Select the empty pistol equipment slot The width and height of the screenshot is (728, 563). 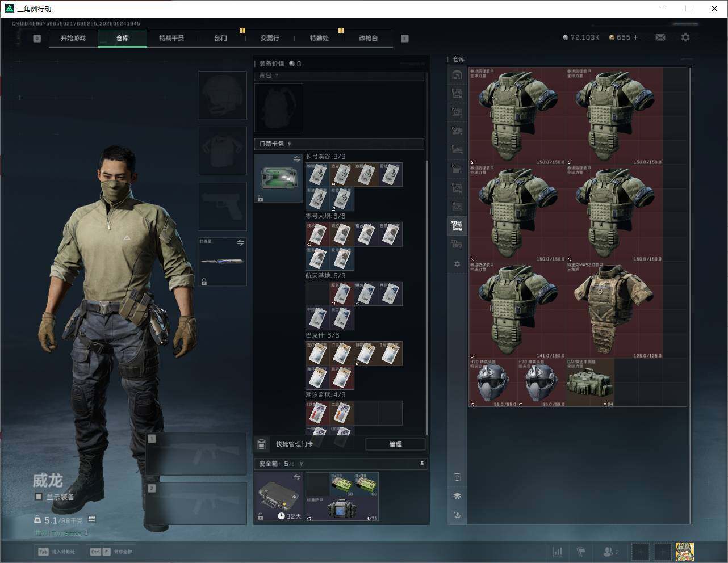point(222,206)
